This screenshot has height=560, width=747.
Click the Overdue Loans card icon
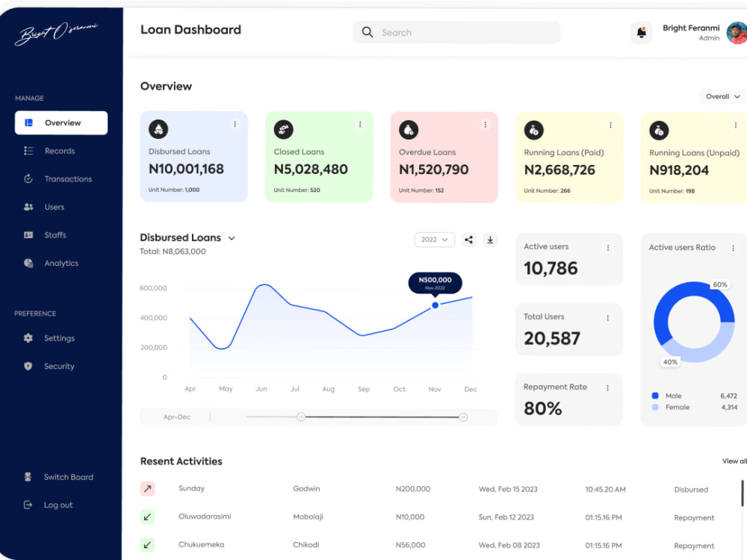409,129
